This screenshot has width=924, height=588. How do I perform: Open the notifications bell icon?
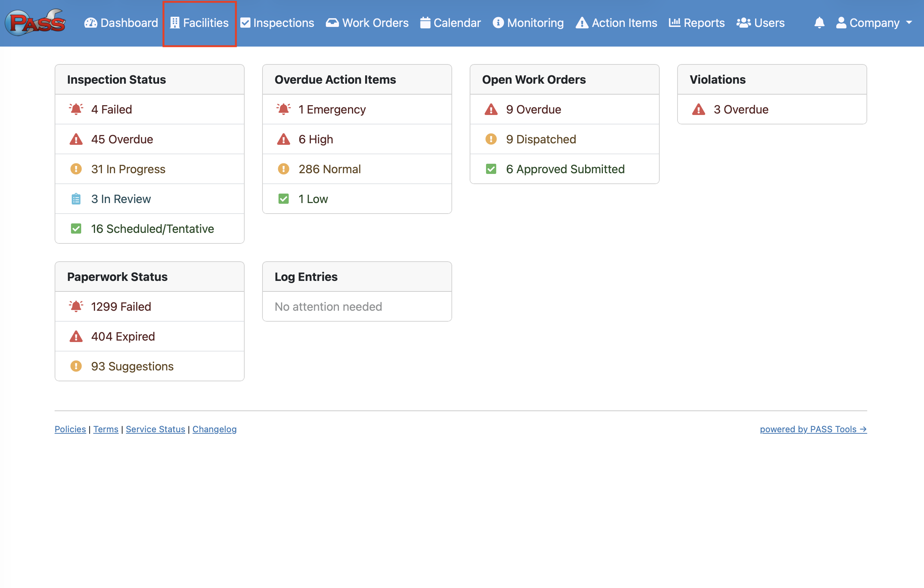click(819, 23)
